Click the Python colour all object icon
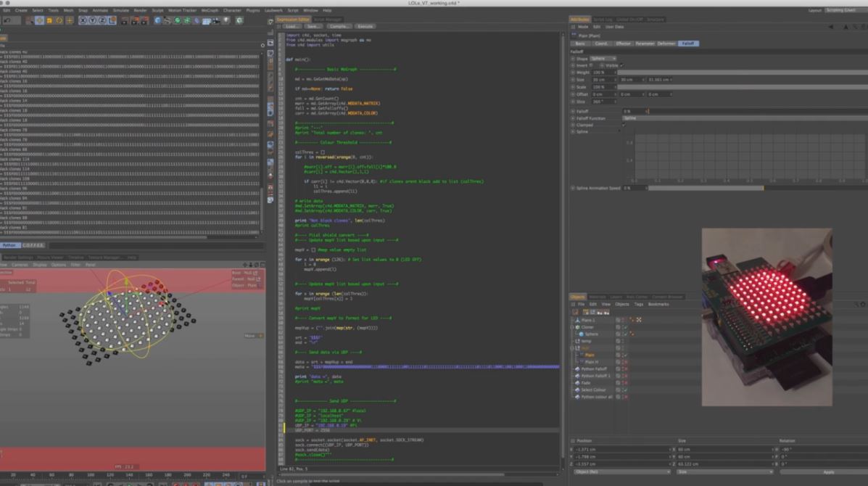The width and height of the screenshot is (868, 486). (577, 396)
